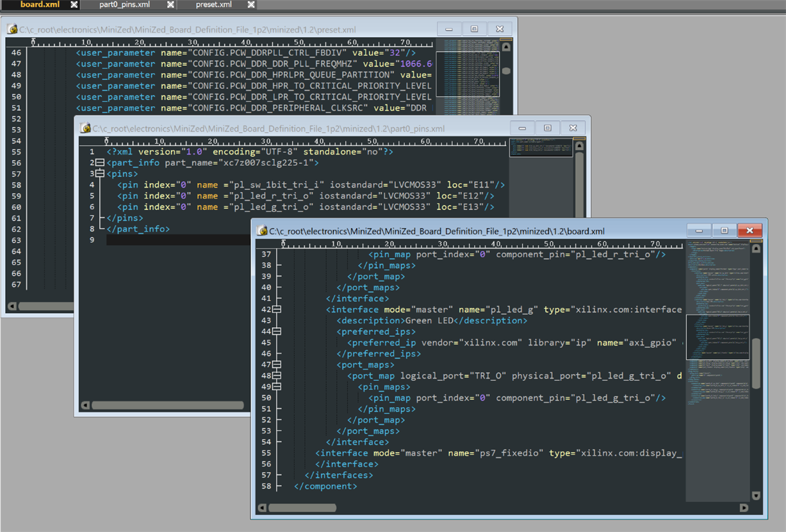Collapse the preferred_ips fold on line 44
Screen dimensions: 786x532
277,332
